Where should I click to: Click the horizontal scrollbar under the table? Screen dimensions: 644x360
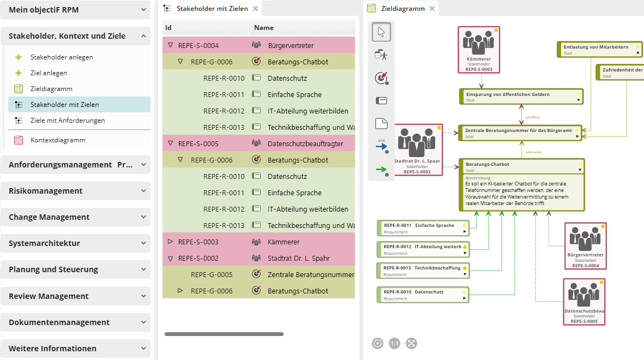click(224, 334)
